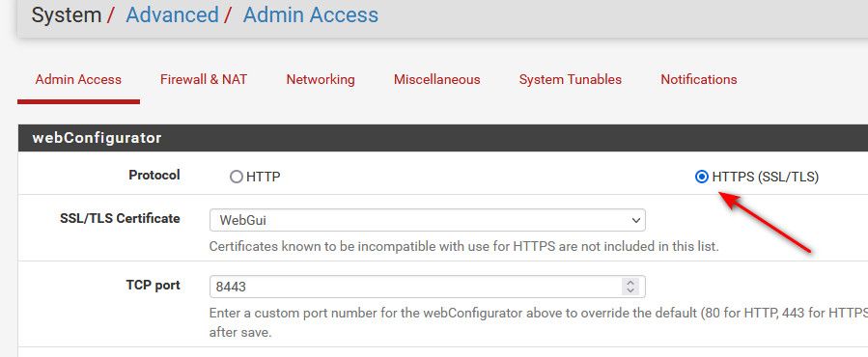
Task: Click the TCP port stepper down arrow
Action: pos(630,291)
